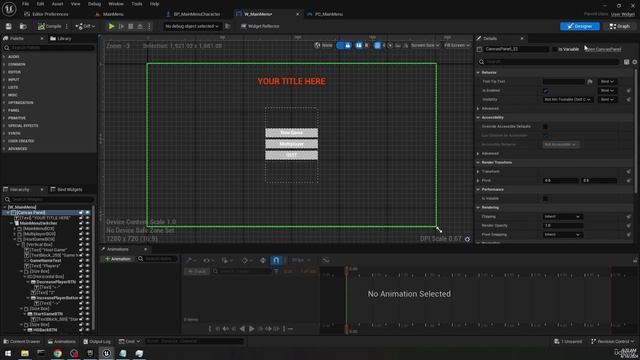Select DecreasePlayerBTN in hierarchy
Screen dimensions: 640x360
click(x=56, y=282)
